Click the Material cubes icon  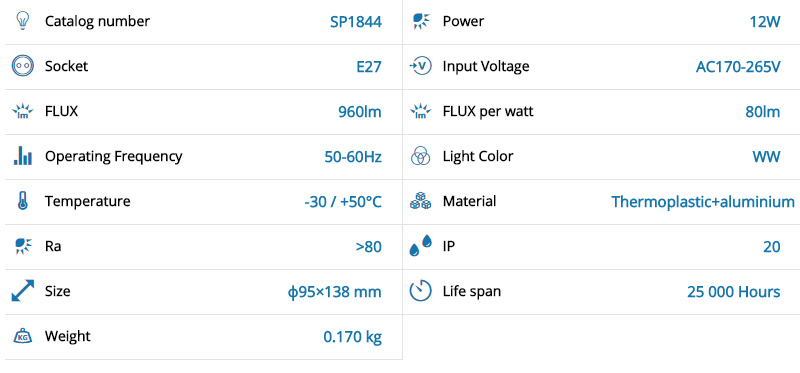click(x=421, y=201)
